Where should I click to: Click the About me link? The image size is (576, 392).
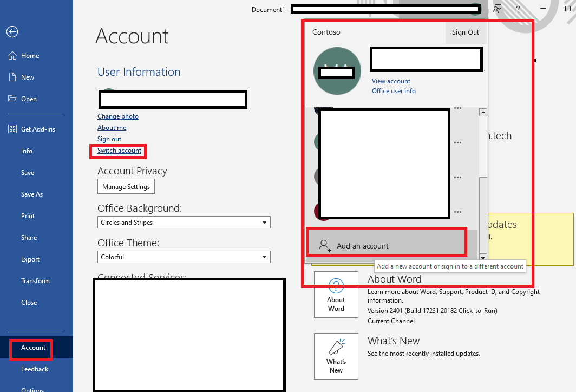click(112, 128)
